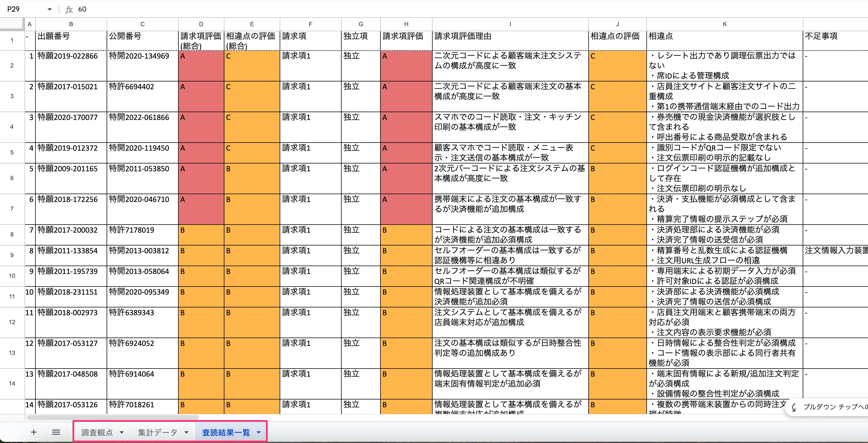Select row 8 header

pyautogui.click(x=12, y=235)
